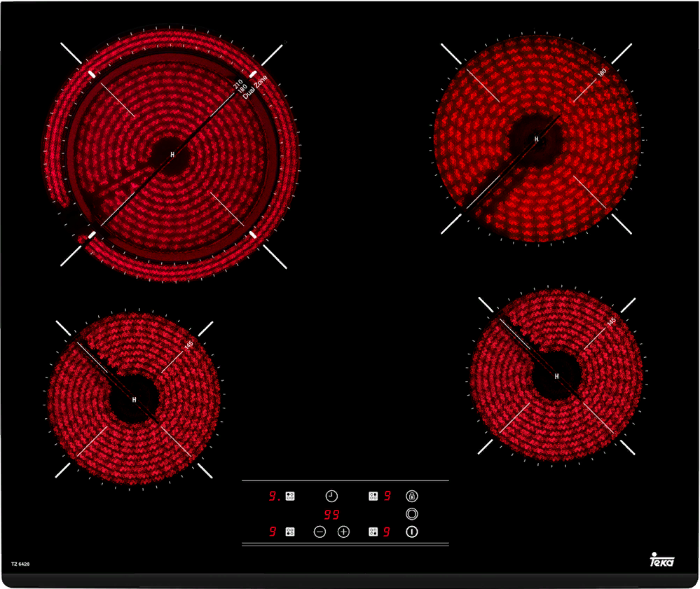Click the Dual Zone label on top-left burner

click(x=252, y=89)
